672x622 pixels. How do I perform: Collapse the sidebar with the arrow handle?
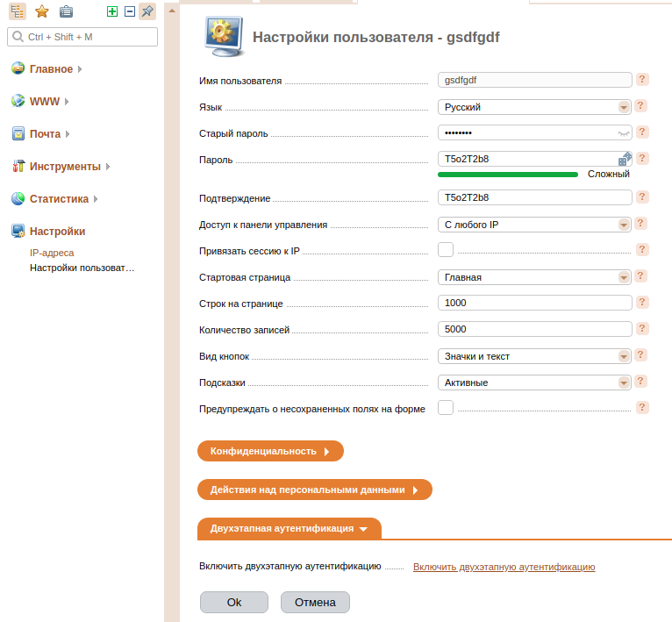coord(172,11)
